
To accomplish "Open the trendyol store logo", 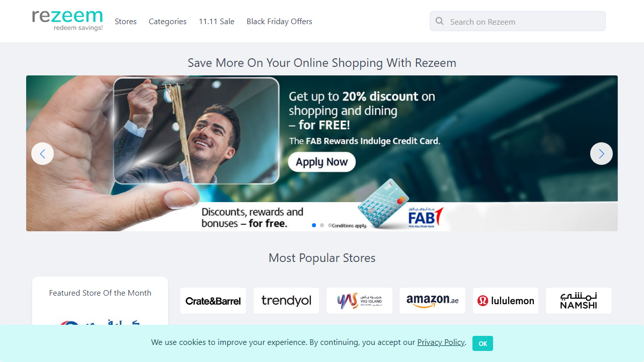I will coord(286,301).
